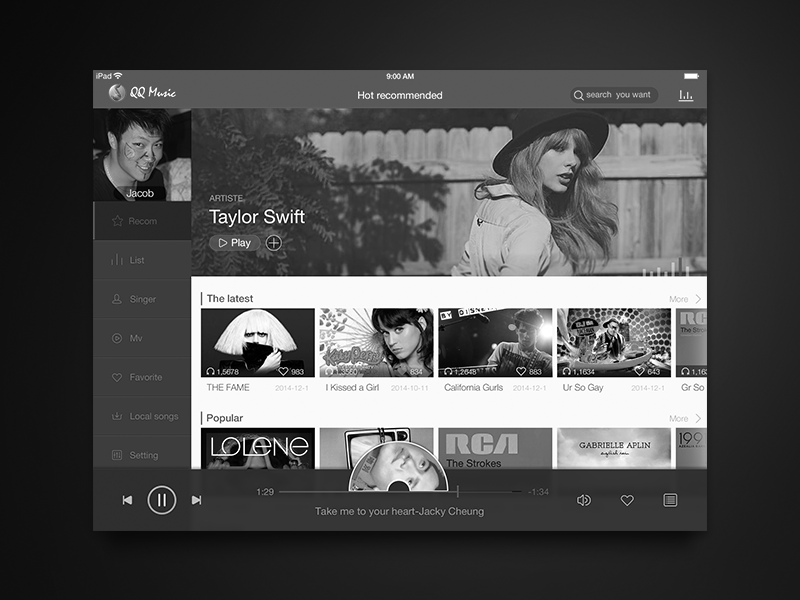
Task: Open the equalizer bars icon in header
Action: pos(686,95)
